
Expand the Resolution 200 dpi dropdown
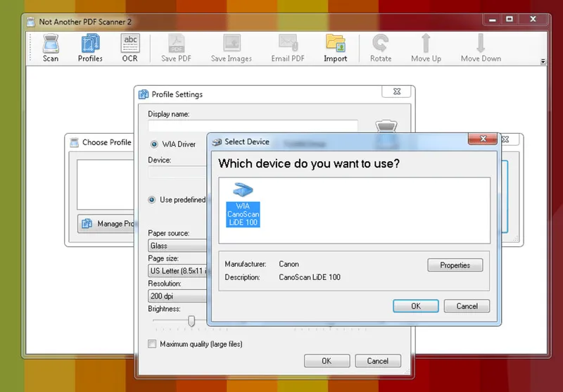pos(177,296)
